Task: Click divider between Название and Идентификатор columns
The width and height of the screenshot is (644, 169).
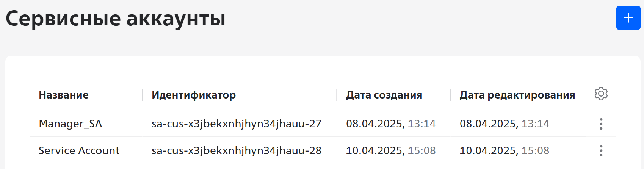Action: coord(143,95)
